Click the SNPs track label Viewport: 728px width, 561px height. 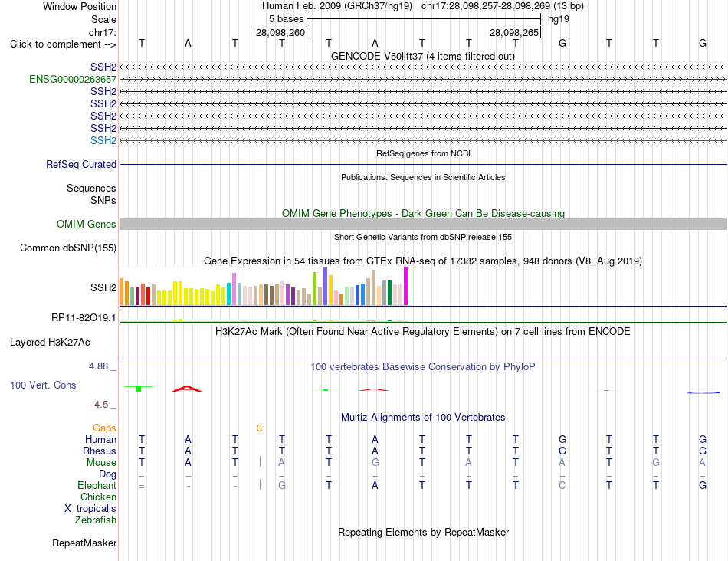pyautogui.click(x=103, y=200)
